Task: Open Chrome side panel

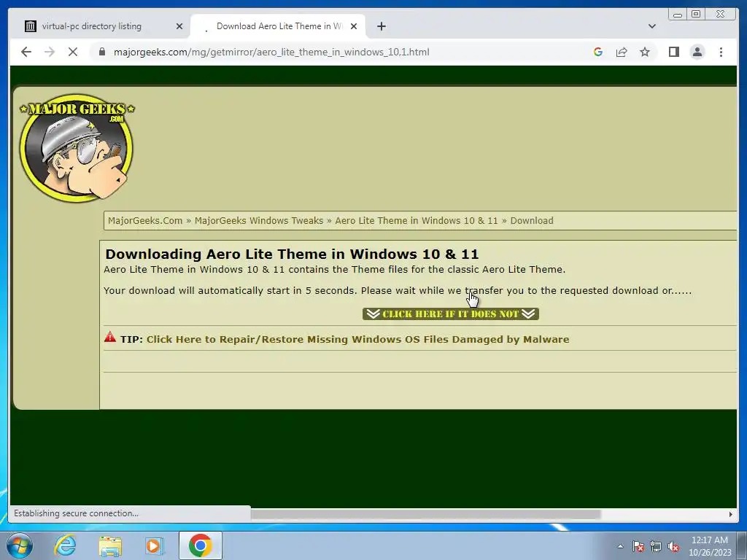Action: (673, 52)
